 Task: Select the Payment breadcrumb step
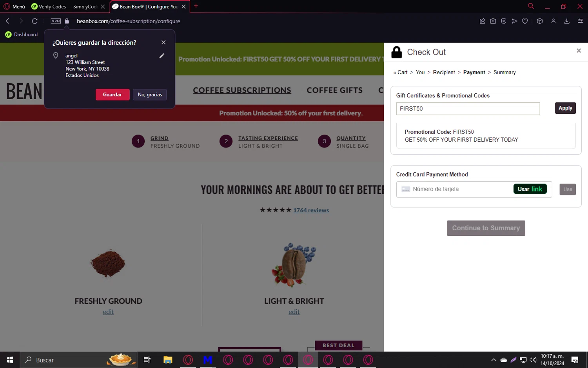(474, 72)
